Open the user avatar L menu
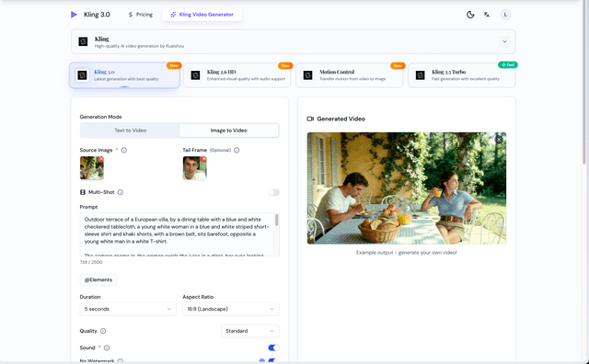 505,15
